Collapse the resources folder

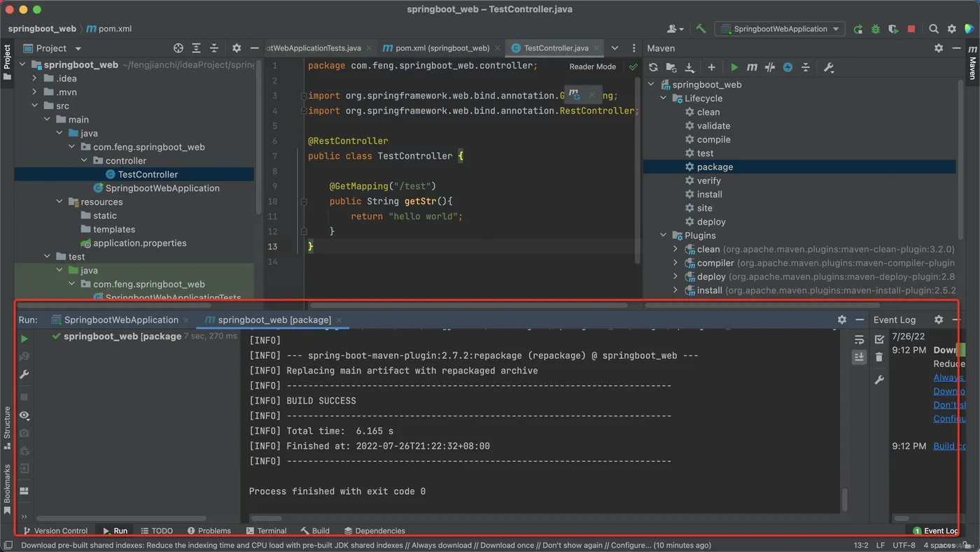click(x=59, y=201)
